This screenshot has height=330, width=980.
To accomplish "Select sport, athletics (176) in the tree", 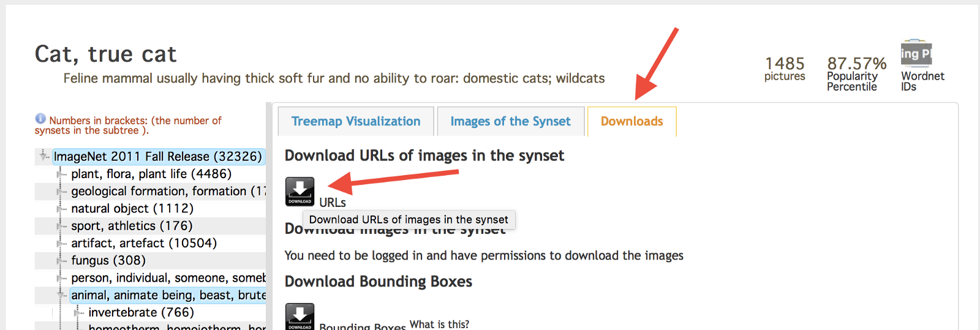I will 132,226.
